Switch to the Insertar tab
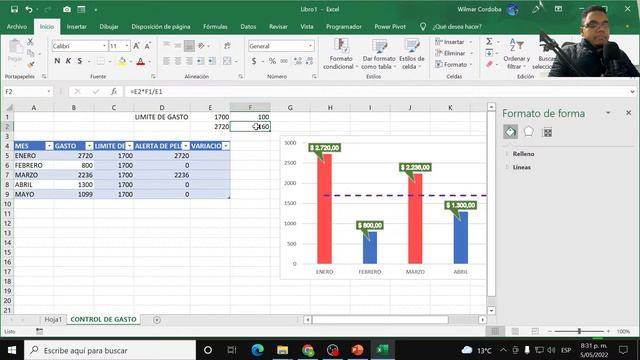The image size is (640, 360). pos(76,27)
